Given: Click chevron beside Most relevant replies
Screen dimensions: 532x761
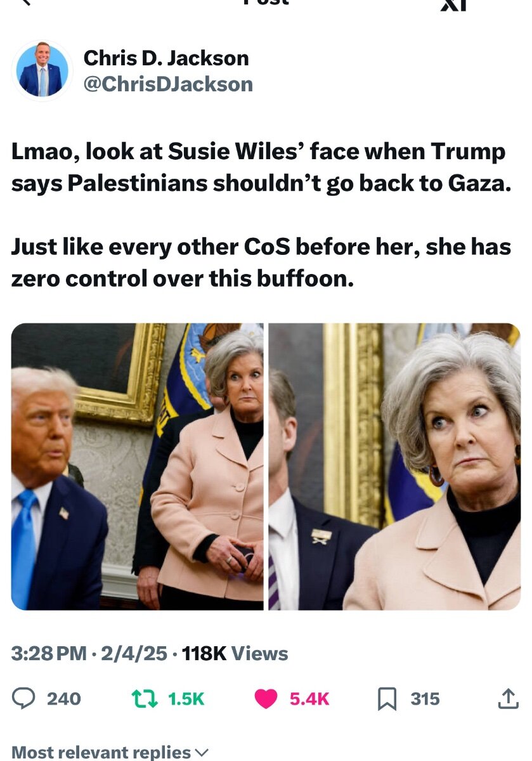Looking at the screenshot, I should [x=201, y=753].
